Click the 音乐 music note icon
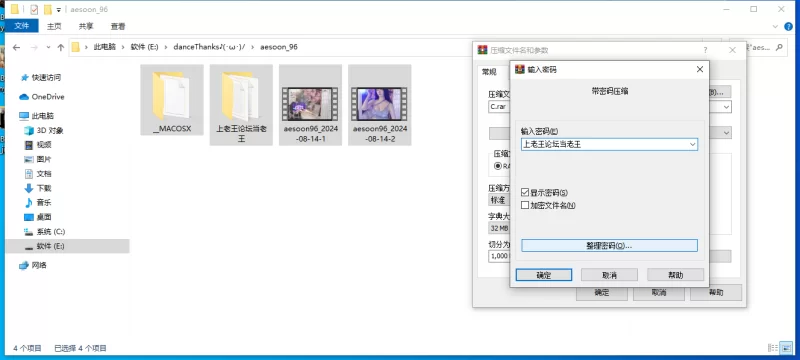The height and width of the screenshot is (360, 800). (29, 202)
